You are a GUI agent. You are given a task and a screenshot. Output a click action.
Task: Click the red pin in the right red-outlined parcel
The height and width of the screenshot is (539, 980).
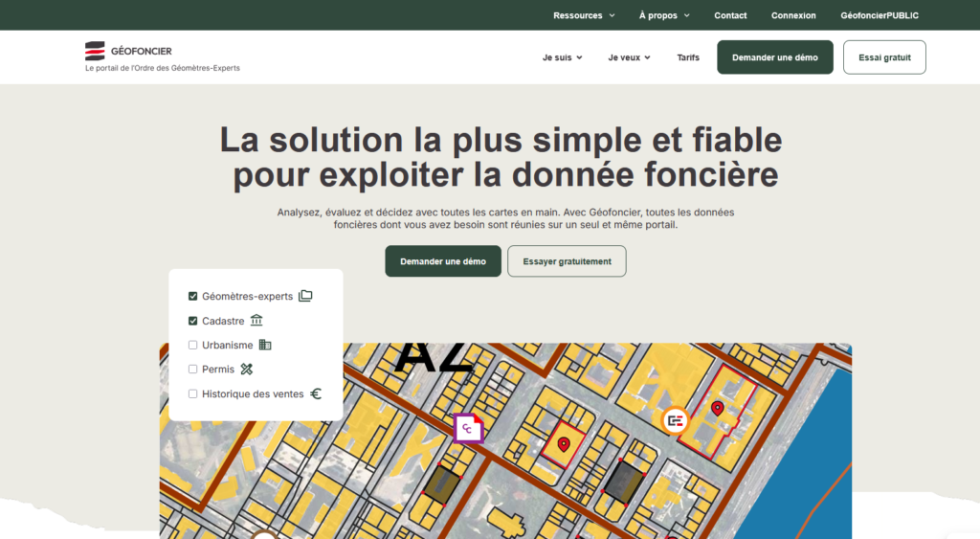(718, 408)
